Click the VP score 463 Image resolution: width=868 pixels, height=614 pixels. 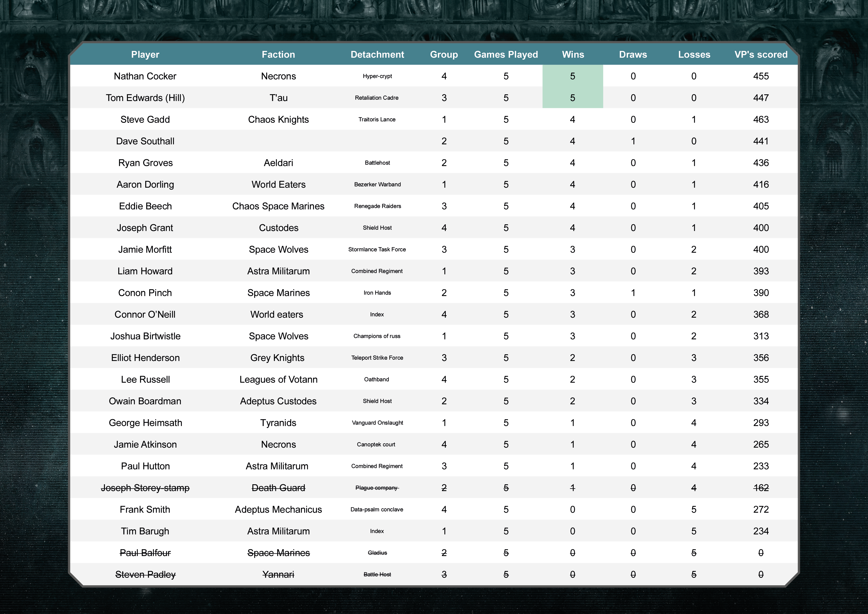[761, 120]
